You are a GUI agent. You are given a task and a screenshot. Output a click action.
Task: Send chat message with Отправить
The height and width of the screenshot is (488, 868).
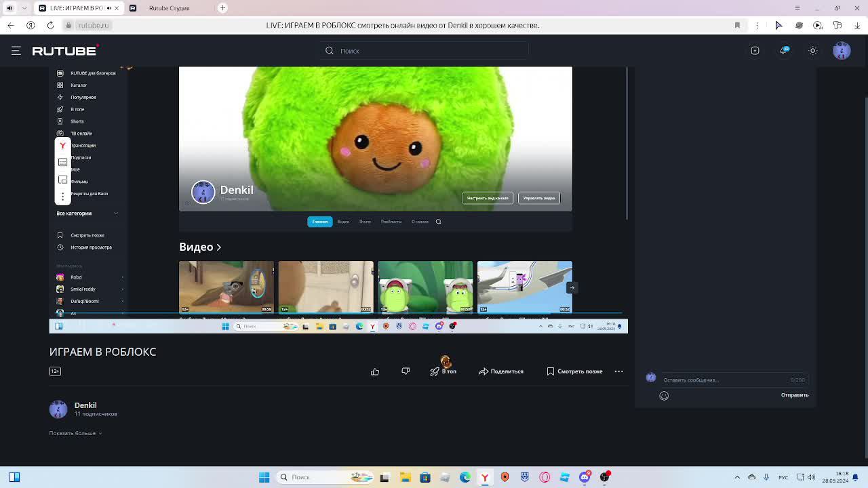795,395
